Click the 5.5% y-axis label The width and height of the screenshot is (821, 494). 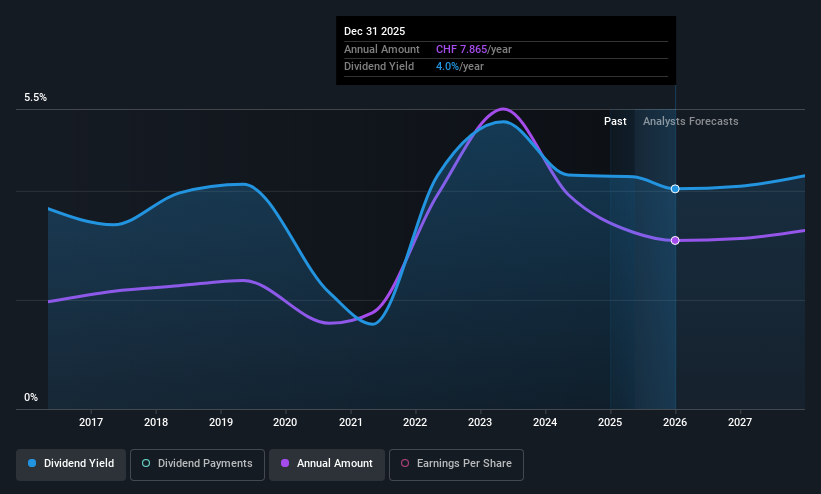[35, 97]
